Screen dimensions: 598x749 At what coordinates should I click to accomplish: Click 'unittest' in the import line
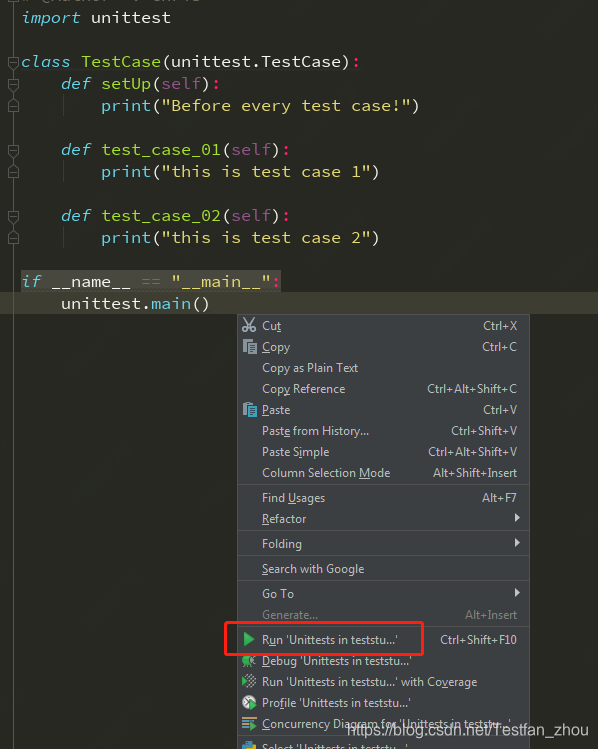(x=131, y=18)
